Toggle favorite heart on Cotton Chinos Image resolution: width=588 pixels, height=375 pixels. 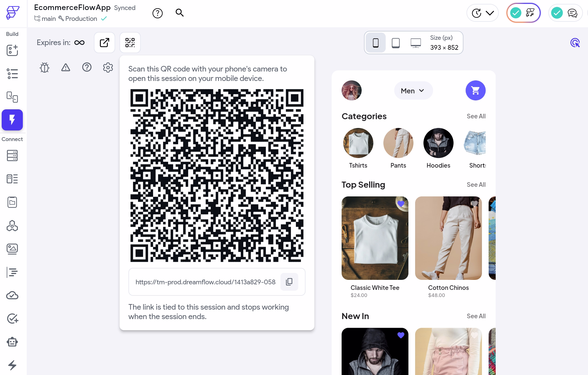click(474, 204)
